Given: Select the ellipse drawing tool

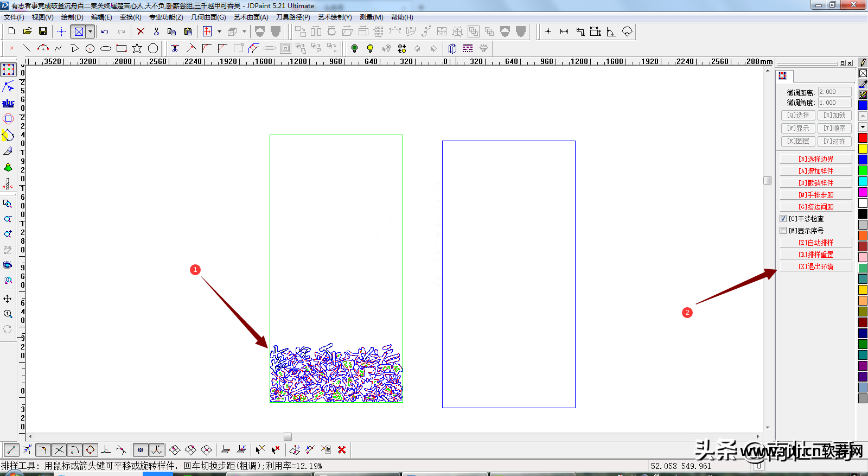Looking at the screenshot, I should [106, 48].
